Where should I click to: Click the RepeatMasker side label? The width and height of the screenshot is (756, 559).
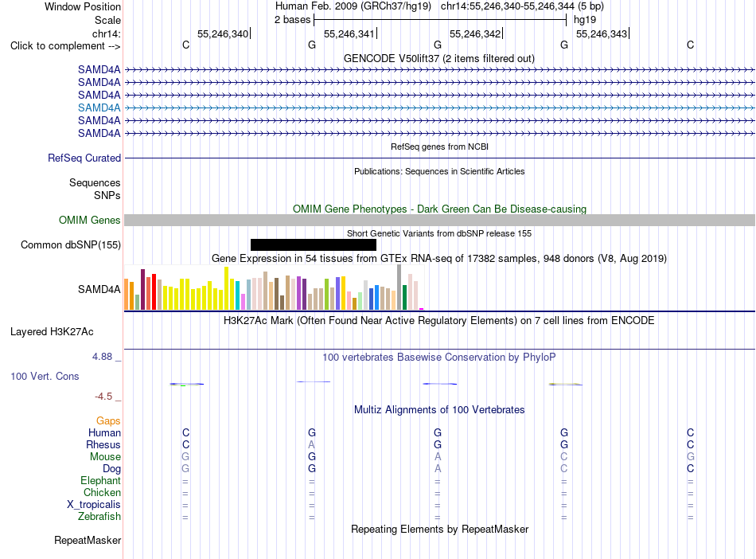(88, 540)
